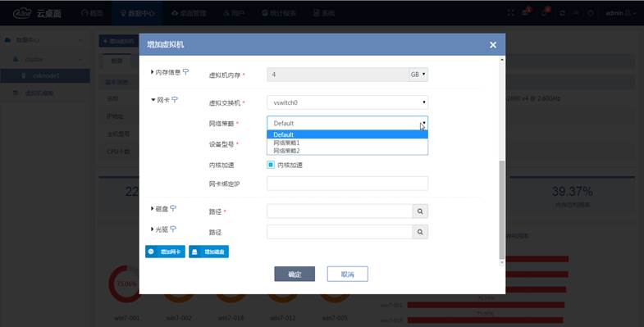Click the search icon for 磁盘 path

420,211
